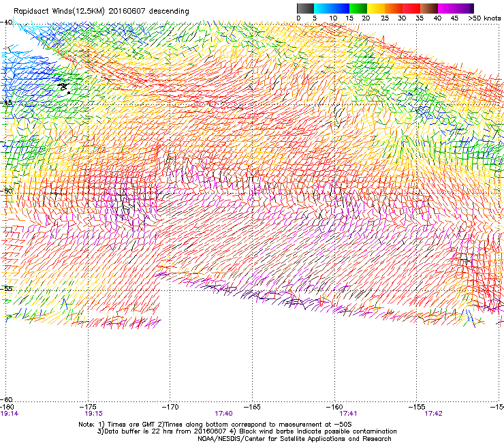
Task: Click the '>50 knots' legend label
Action: tap(484, 18)
